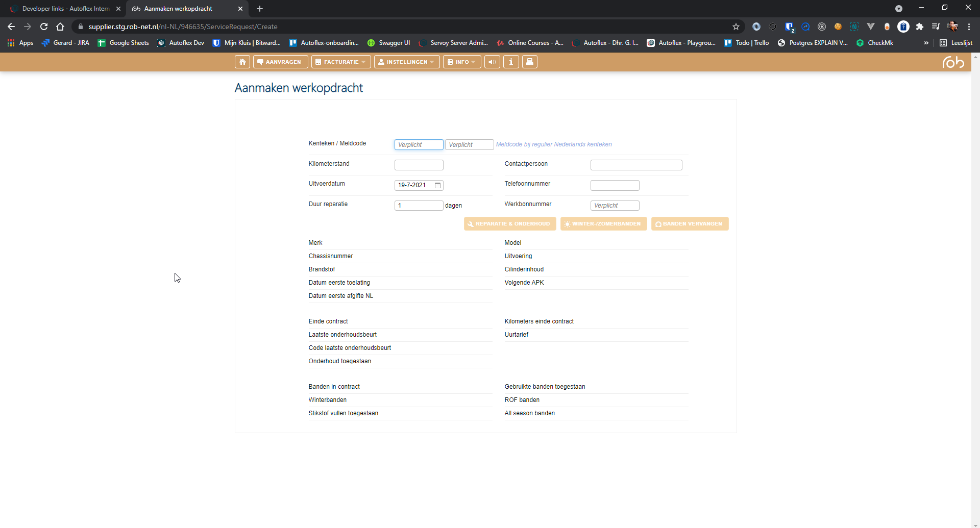This screenshot has width=980, height=528.
Task: Click the printer icon in the toolbar
Action: (530, 62)
